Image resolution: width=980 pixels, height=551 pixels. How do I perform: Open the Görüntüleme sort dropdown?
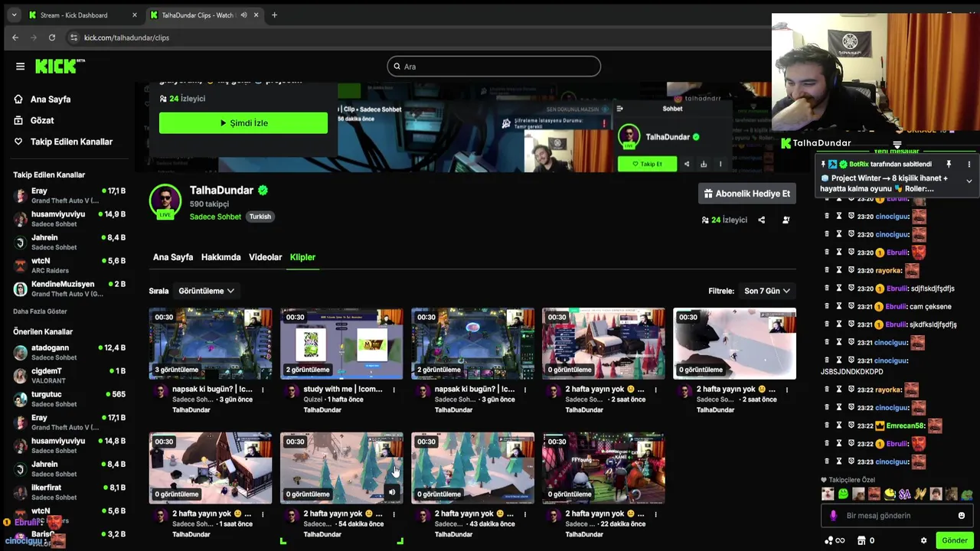click(206, 291)
